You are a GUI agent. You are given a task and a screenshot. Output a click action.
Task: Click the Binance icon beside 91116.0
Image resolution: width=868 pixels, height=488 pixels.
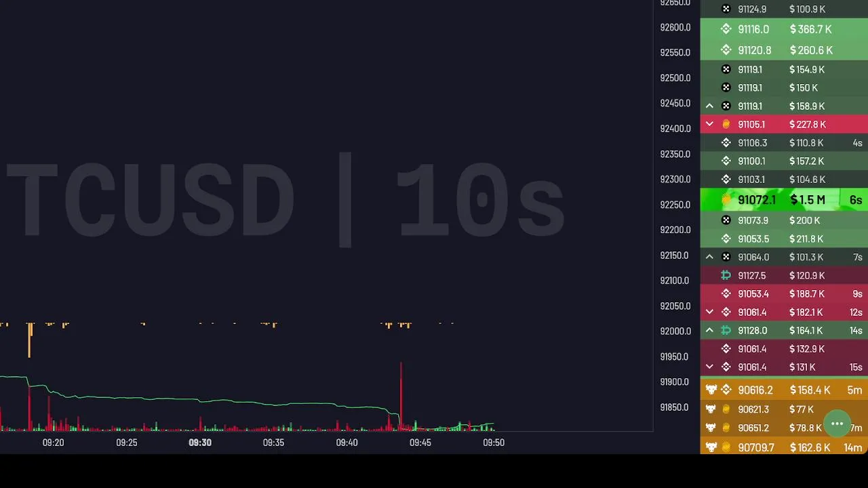click(726, 29)
